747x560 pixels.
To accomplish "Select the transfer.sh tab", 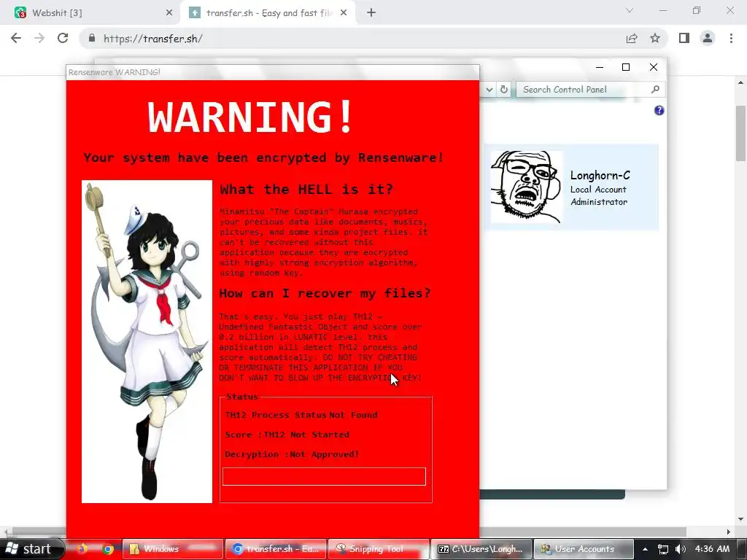I will pyautogui.click(x=267, y=13).
